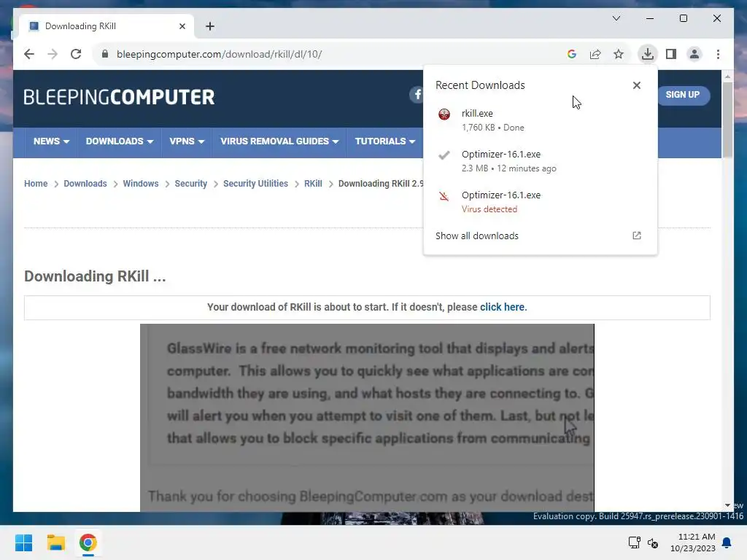Screen dimensions: 747x560
Task: Reload the current page
Action: click(x=76, y=54)
